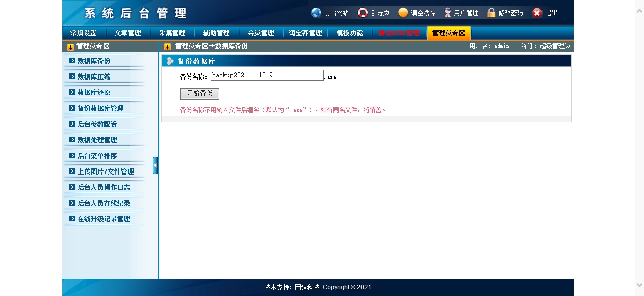The width and height of the screenshot is (644, 296).
Task: Click the arrow icon beside 备份数据库管理
Action: pyautogui.click(x=72, y=108)
